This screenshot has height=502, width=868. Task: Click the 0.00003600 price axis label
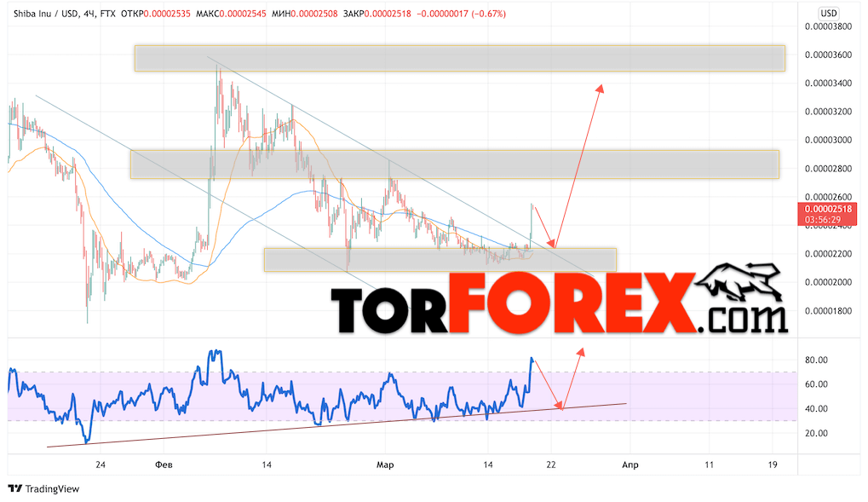[x=828, y=55]
